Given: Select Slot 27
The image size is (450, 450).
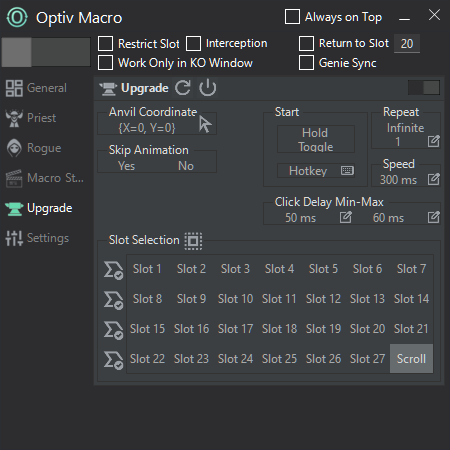Looking at the screenshot, I should click(x=367, y=359).
